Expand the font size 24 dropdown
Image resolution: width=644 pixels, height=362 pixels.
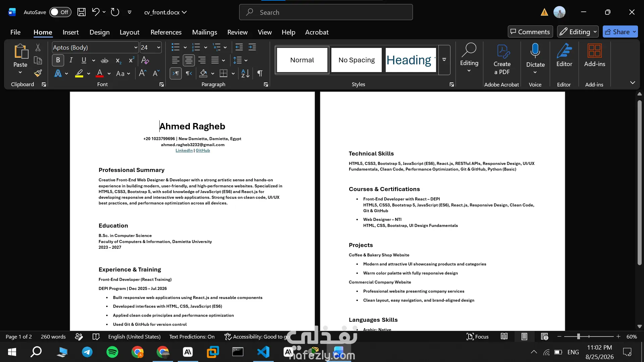pyautogui.click(x=159, y=48)
